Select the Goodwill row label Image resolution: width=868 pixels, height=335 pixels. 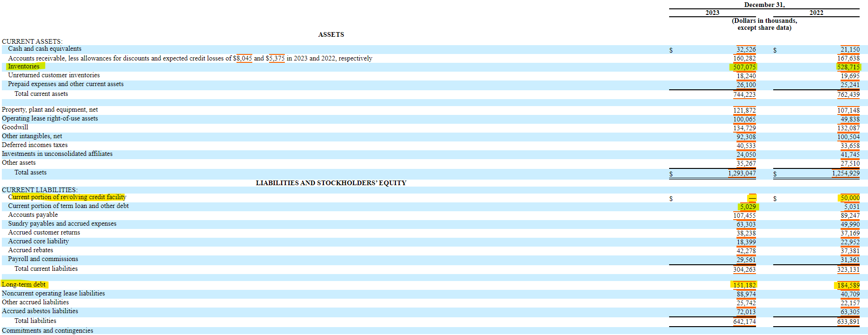(x=15, y=127)
